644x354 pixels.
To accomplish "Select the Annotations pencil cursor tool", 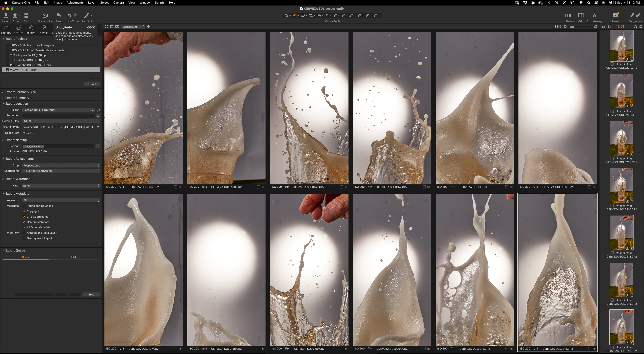I will [375, 15].
